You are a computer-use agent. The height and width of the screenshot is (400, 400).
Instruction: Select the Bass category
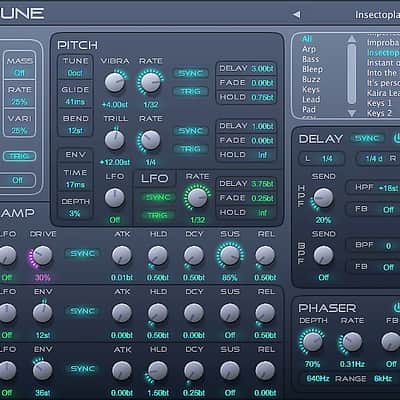click(x=310, y=59)
